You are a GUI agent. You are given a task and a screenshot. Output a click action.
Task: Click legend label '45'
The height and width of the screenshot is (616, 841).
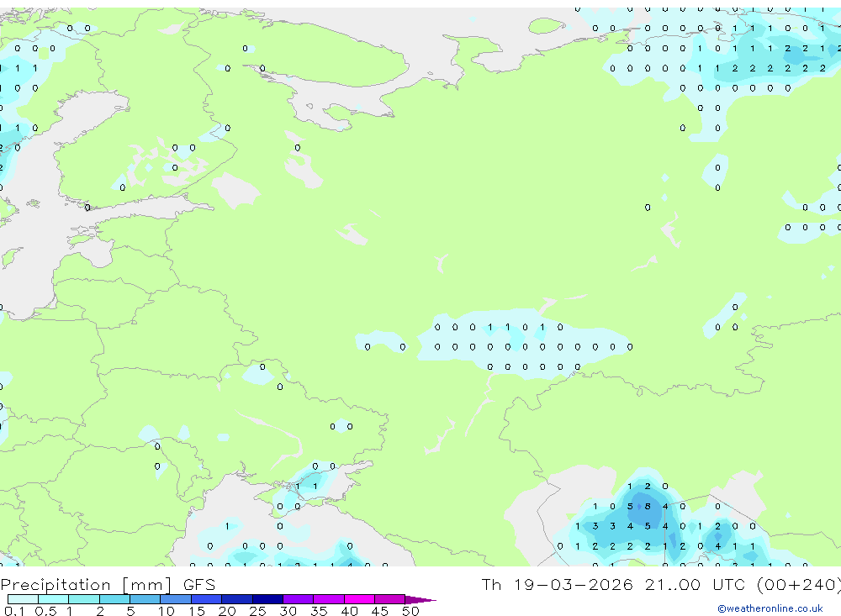coord(380,611)
